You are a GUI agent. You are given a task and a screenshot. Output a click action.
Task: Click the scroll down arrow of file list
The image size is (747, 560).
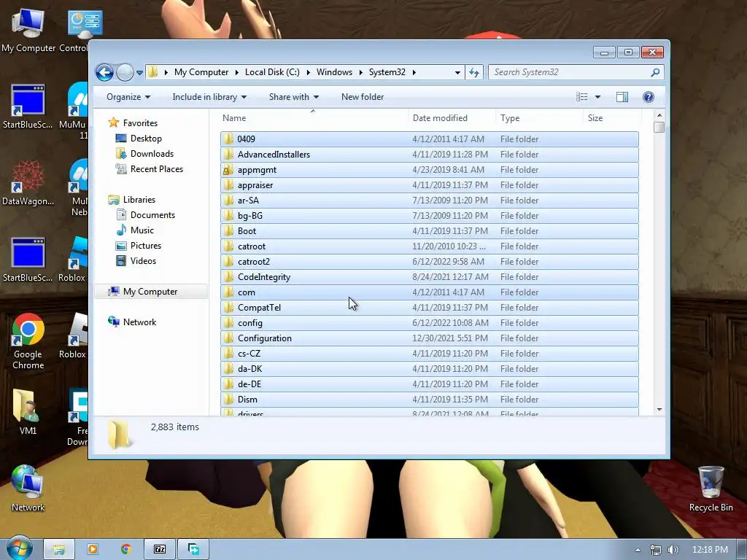659,410
